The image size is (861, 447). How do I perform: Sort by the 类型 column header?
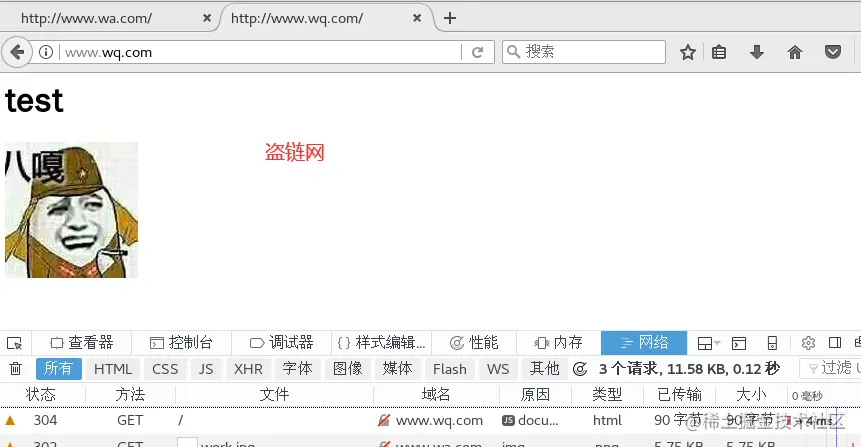click(607, 395)
